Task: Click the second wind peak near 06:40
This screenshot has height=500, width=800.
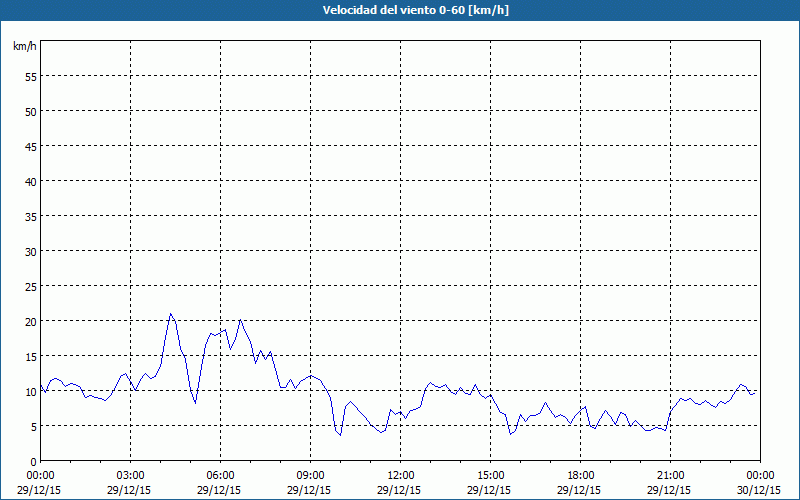Action: 240,320
